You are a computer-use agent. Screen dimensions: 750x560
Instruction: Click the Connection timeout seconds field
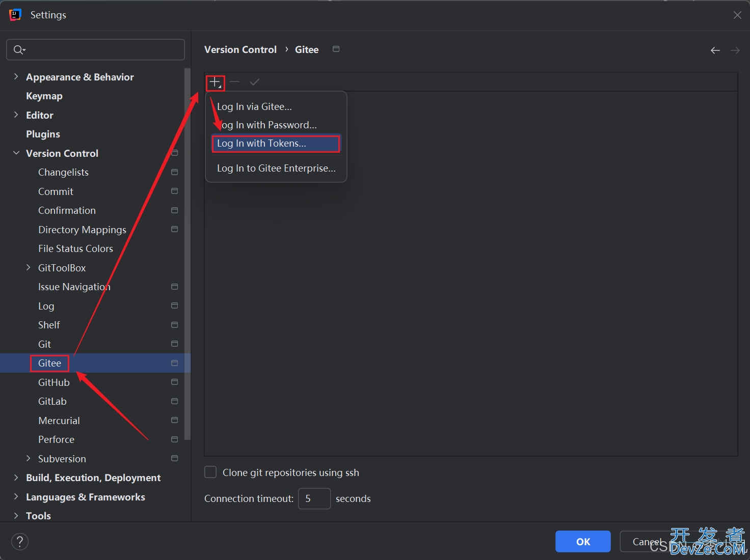click(314, 498)
